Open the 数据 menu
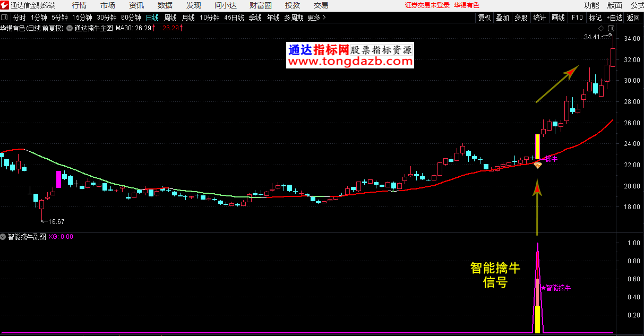This screenshot has height=336, width=644. 165,5
